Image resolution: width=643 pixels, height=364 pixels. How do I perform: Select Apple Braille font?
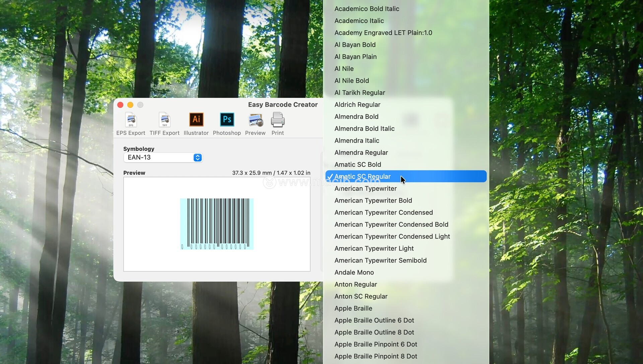tap(353, 308)
